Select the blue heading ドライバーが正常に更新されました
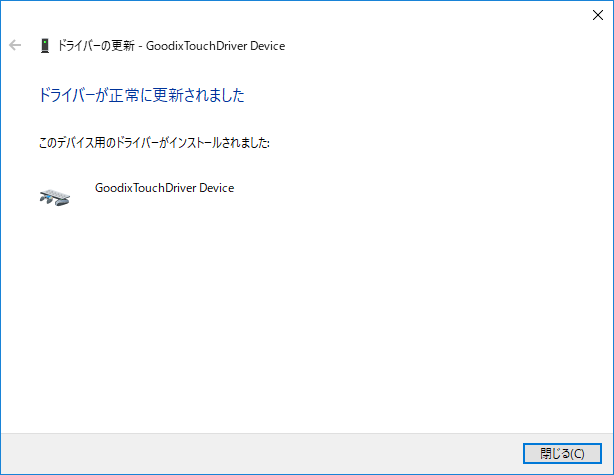 coord(141,95)
